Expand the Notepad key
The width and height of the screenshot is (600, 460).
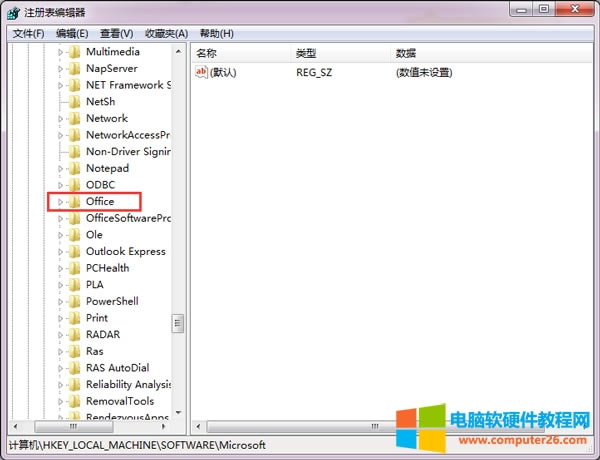(60, 168)
